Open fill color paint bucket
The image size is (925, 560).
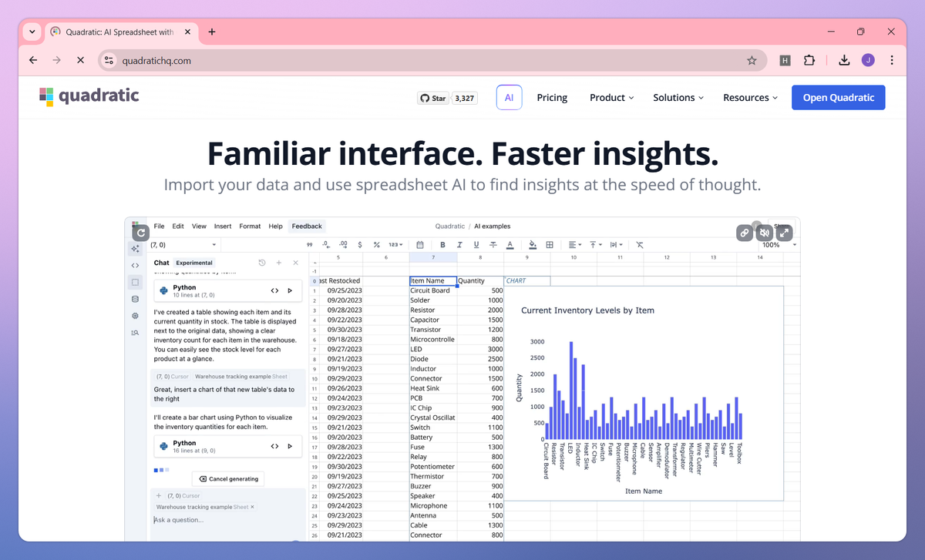point(533,245)
